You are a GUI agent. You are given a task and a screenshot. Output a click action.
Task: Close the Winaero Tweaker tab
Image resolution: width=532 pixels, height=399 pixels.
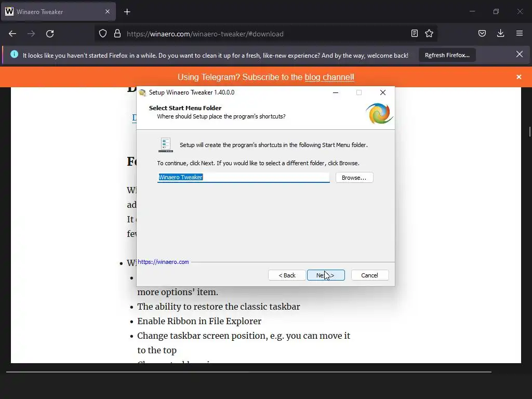tap(108, 11)
